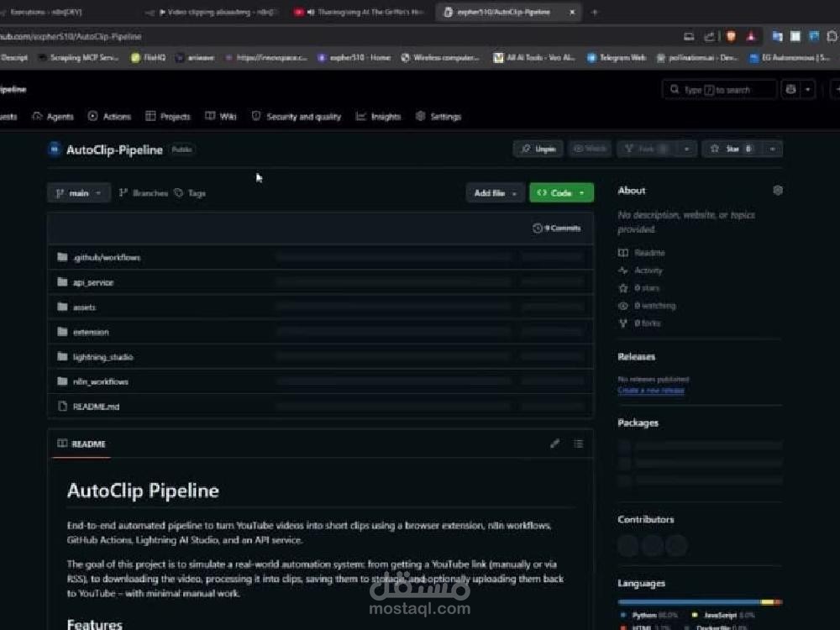The image size is (840, 630).
Task: Open the Insights repository tab
Action: point(378,116)
